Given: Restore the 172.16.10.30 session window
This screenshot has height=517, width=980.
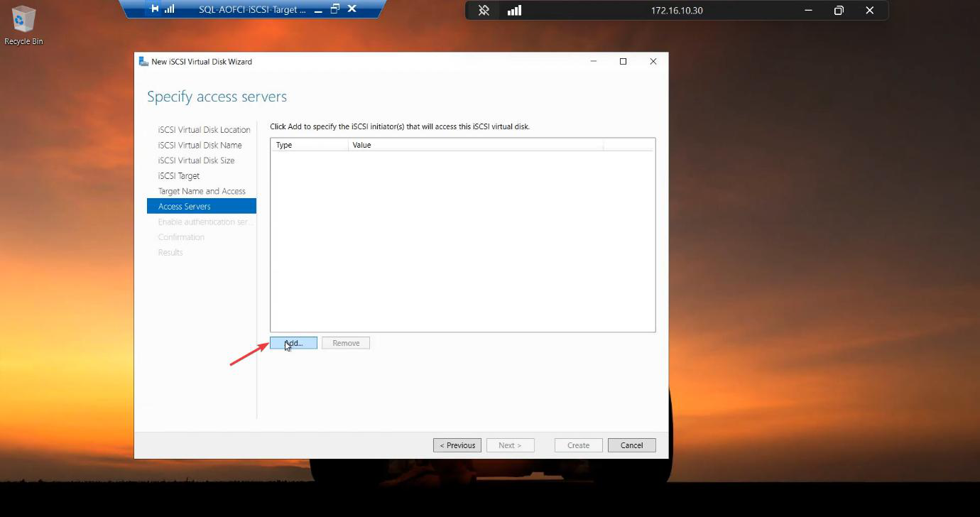Looking at the screenshot, I should 839,11.
